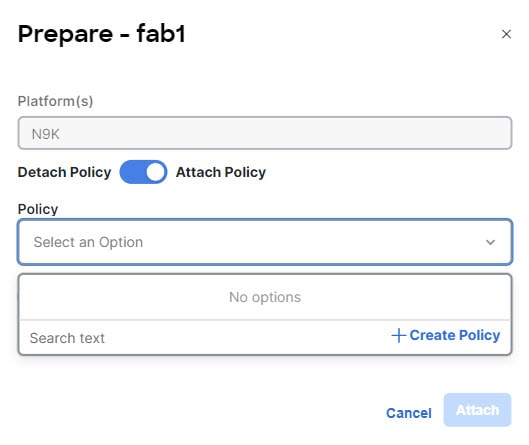529x445 pixels.
Task: Click the blue track of the policy toggle
Action: point(133,172)
